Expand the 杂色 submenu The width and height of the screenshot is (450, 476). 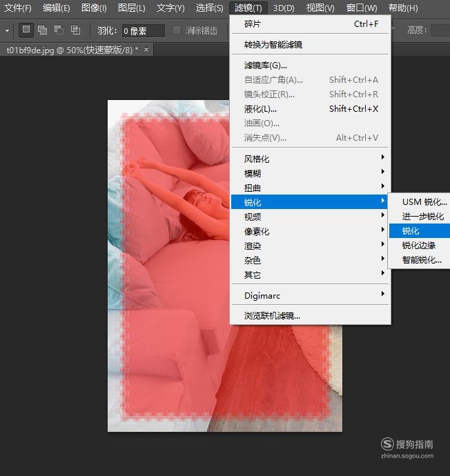311,261
